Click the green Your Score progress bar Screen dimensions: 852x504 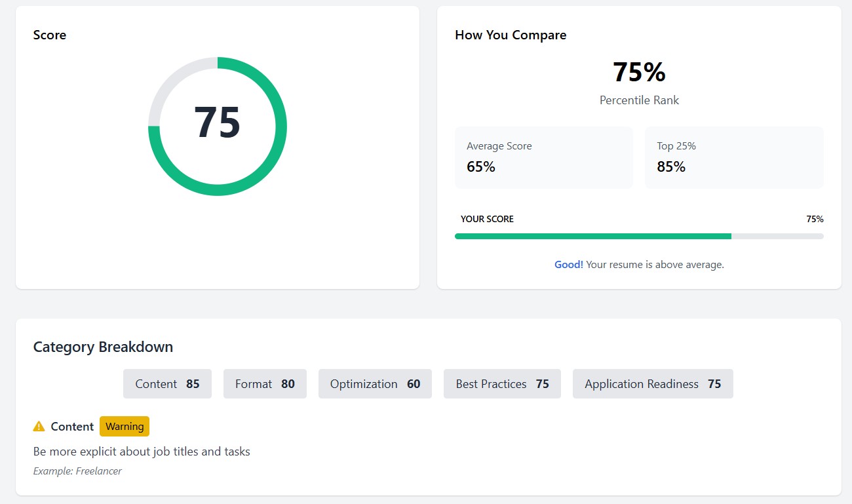tap(639, 236)
